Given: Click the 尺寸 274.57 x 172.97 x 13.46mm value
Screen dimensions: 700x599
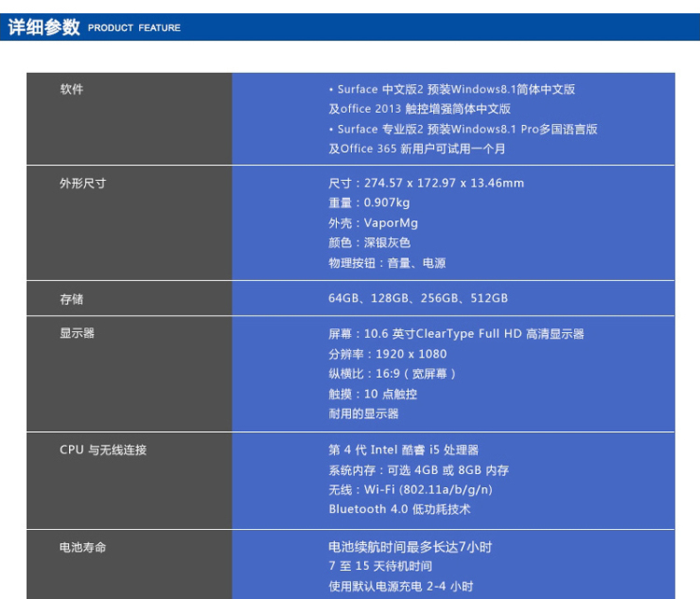Looking at the screenshot, I should 427,183.
